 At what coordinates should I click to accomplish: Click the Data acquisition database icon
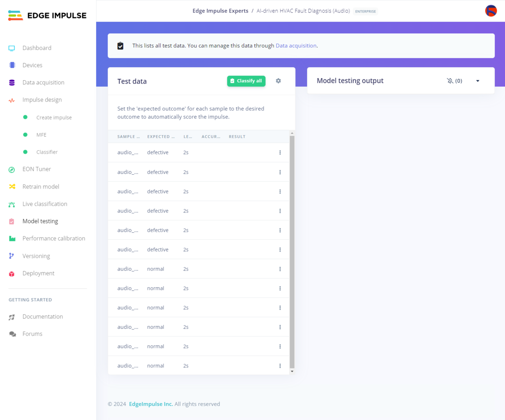coord(12,82)
